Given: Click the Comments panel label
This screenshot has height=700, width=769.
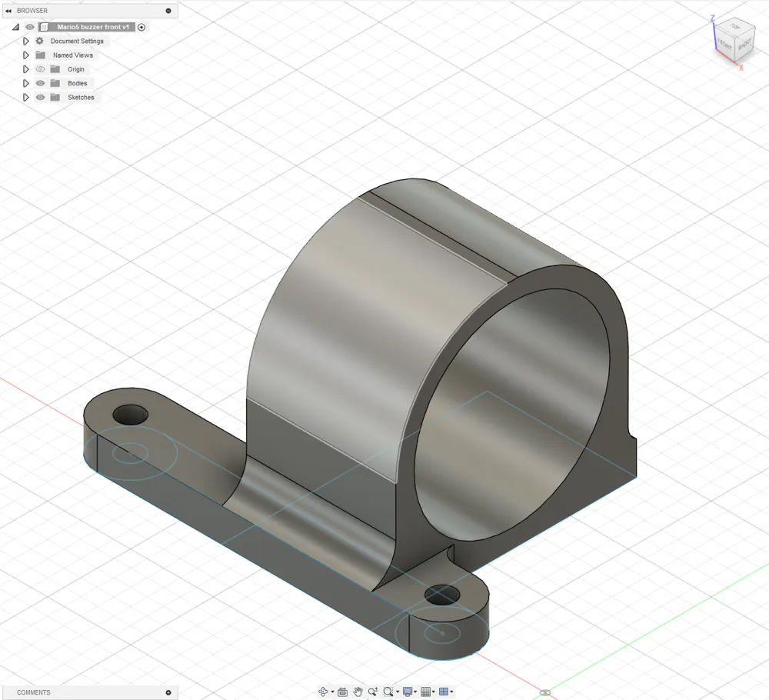Looking at the screenshot, I should click(x=33, y=692).
